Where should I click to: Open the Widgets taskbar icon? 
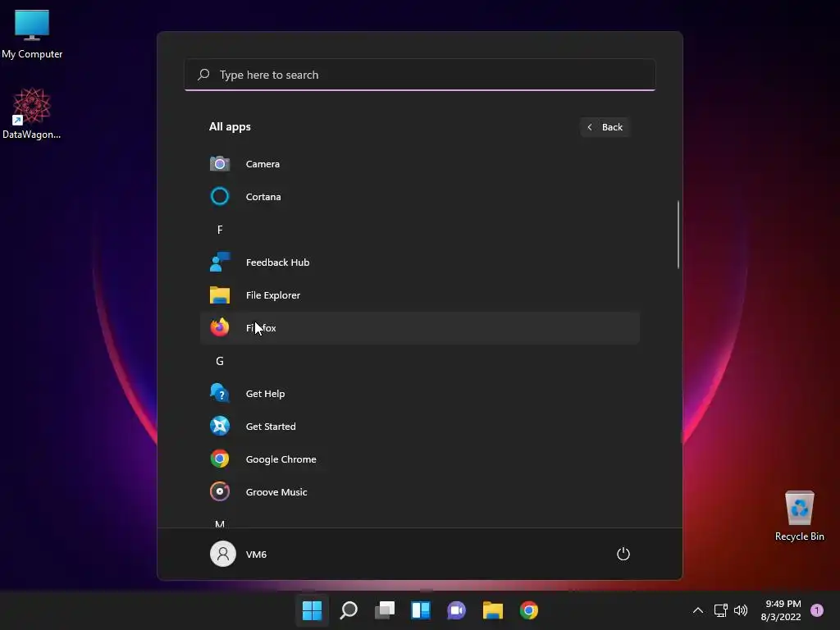tap(421, 609)
